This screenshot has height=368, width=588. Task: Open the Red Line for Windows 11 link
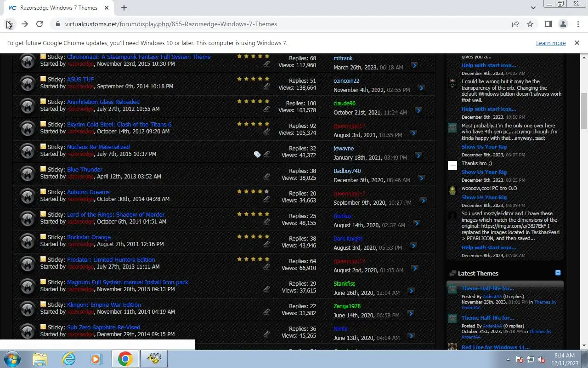point(495,347)
